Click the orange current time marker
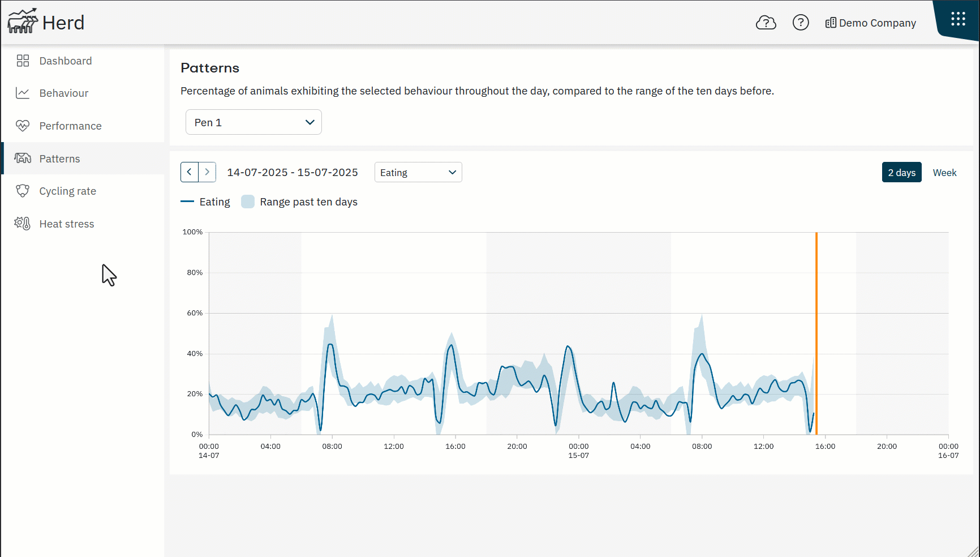 [816, 333]
